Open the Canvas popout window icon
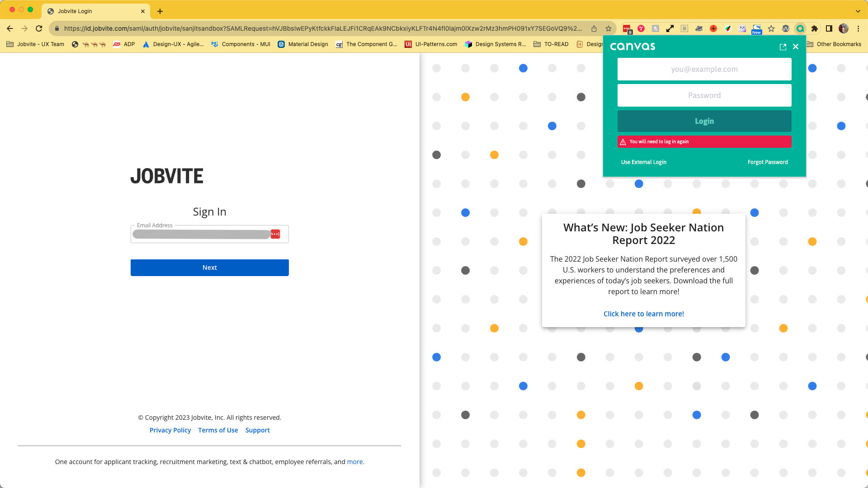This screenshot has width=868, height=488. pos(783,47)
